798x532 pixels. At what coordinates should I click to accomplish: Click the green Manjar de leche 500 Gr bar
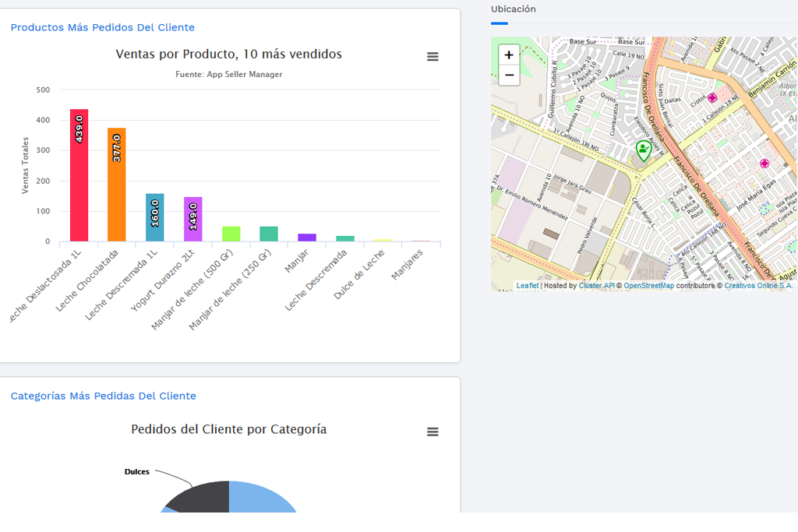pos(231,234)
